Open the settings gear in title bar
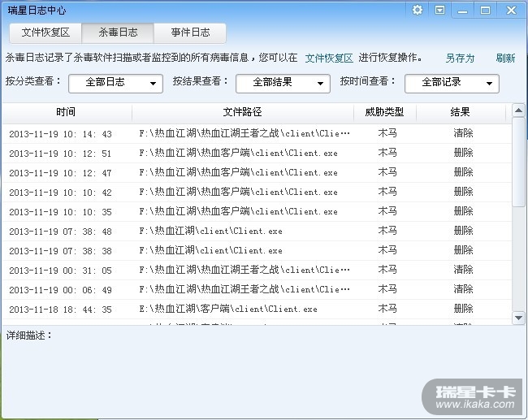This screenshot has height=420, width=528. click(418, 10)
